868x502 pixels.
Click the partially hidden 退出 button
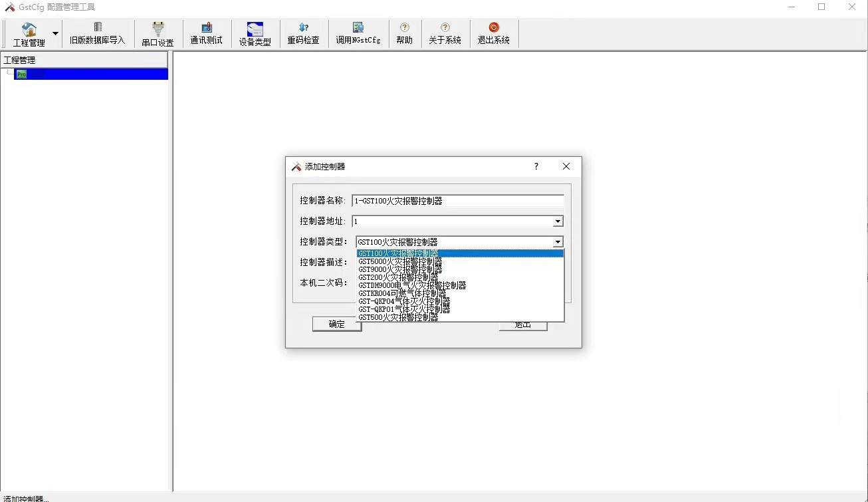pos(523,326)
